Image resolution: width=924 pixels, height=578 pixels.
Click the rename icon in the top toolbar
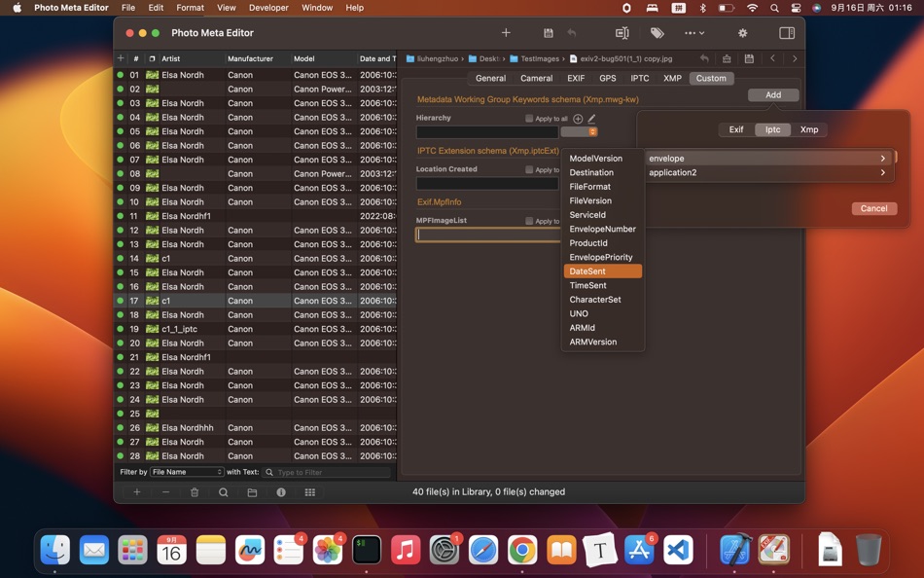622,33
